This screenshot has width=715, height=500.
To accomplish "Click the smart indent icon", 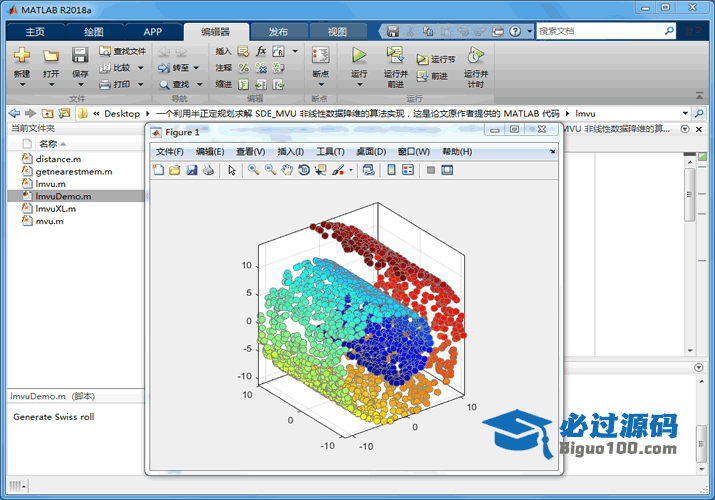I will [244, 84].
